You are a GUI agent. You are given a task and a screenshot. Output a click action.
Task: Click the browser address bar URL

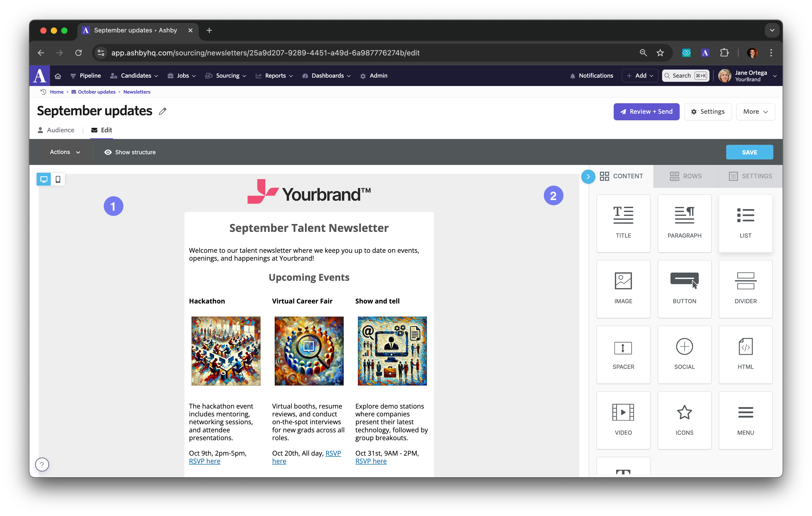pyautogui.click(x=265, y=53)
